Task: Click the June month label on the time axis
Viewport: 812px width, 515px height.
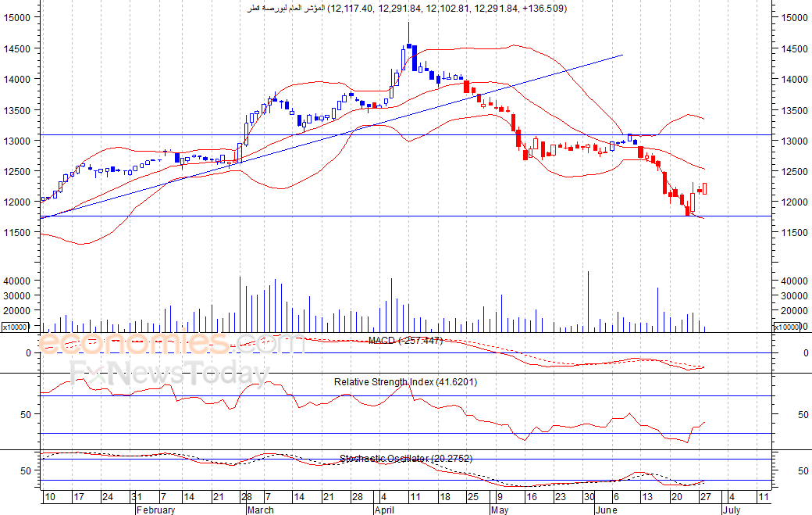Action: pyautogui.click(x=606, y=510)
